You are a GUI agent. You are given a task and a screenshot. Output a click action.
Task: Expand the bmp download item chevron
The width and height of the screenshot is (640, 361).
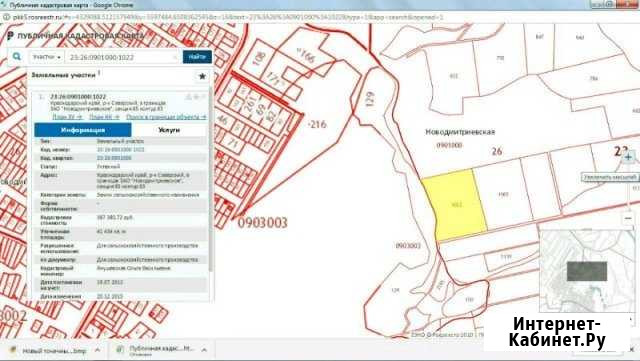tap(98, 350)
